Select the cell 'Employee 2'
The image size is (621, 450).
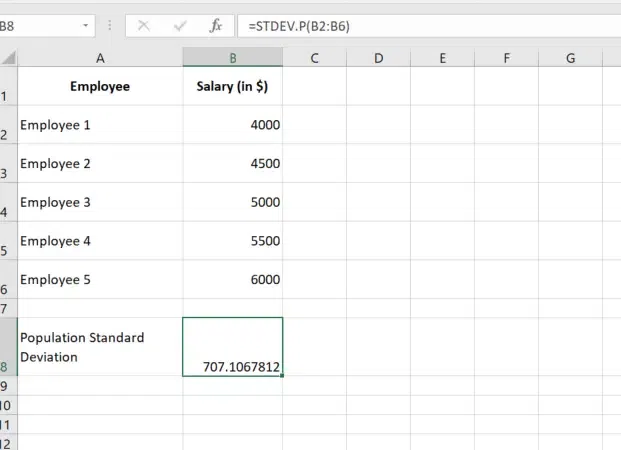tap(100, 163)
